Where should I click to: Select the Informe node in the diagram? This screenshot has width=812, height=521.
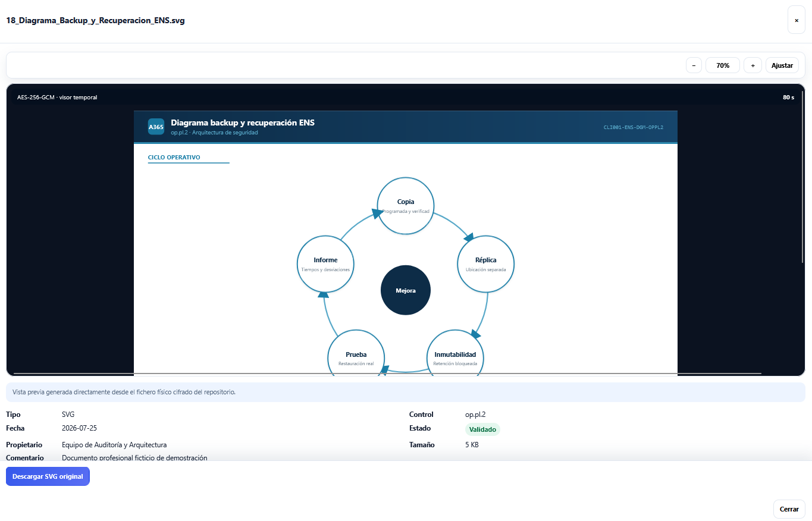pos(325,263)
